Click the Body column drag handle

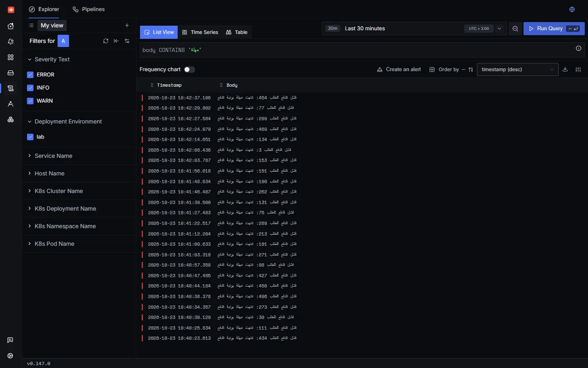tap(221, 85)
